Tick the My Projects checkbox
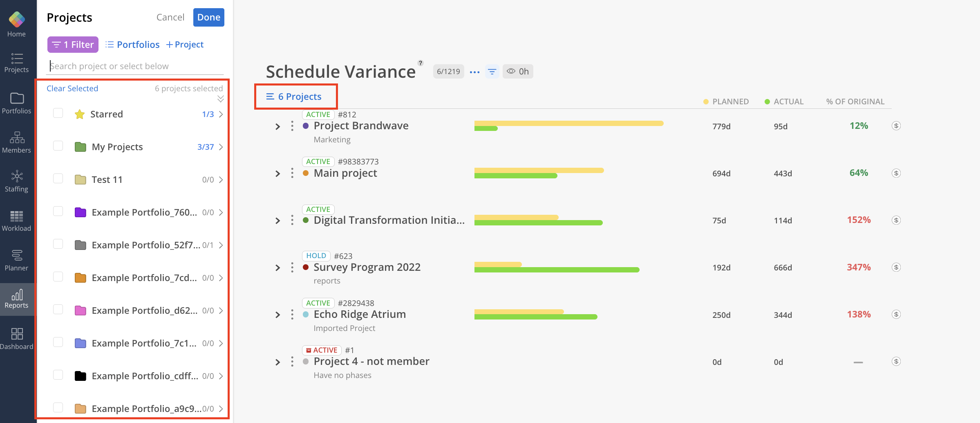Viewport: 980px width, 423px height. [58, 146]
